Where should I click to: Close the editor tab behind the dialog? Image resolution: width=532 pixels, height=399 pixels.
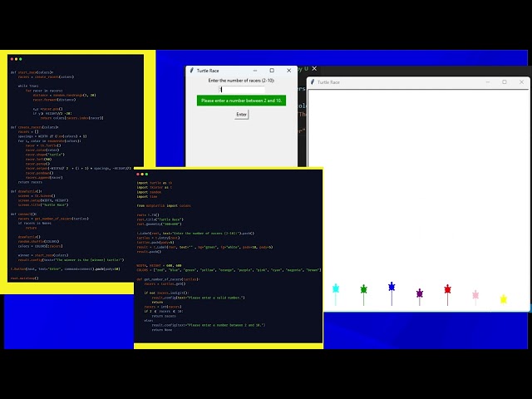pyautogui.click(x=314, y=68)
